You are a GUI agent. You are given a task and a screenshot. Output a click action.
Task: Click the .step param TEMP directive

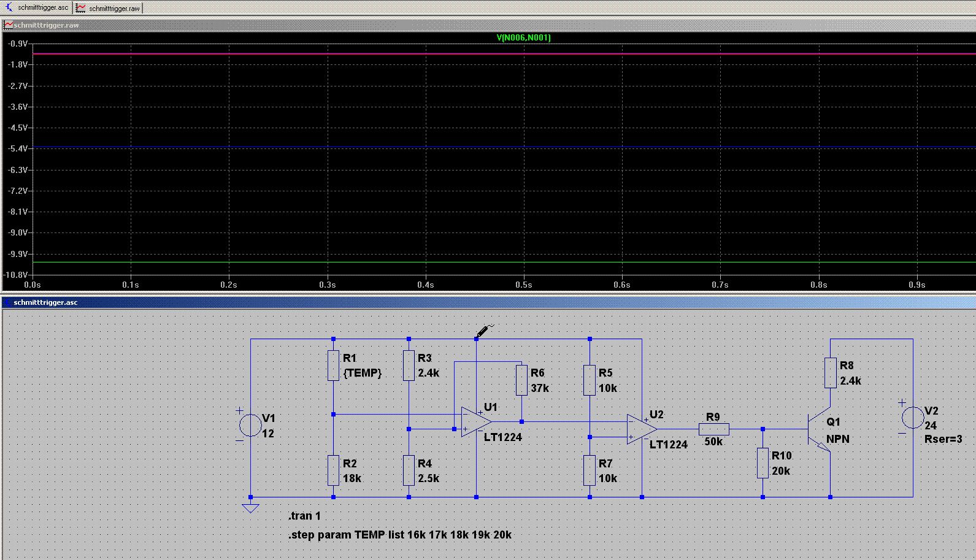399,535
